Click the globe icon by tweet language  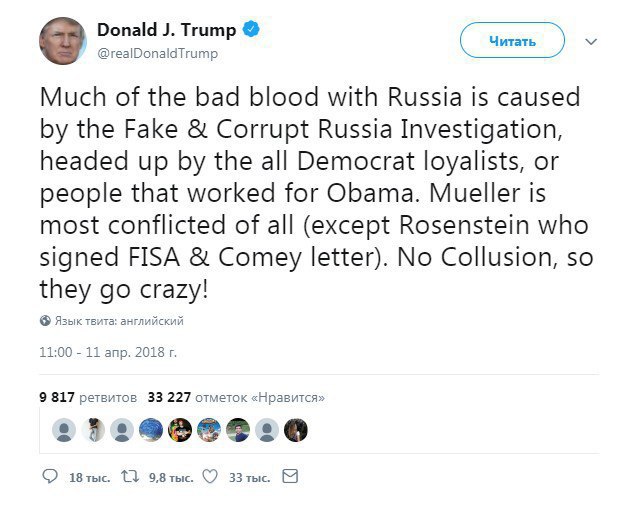coord(45,321)
